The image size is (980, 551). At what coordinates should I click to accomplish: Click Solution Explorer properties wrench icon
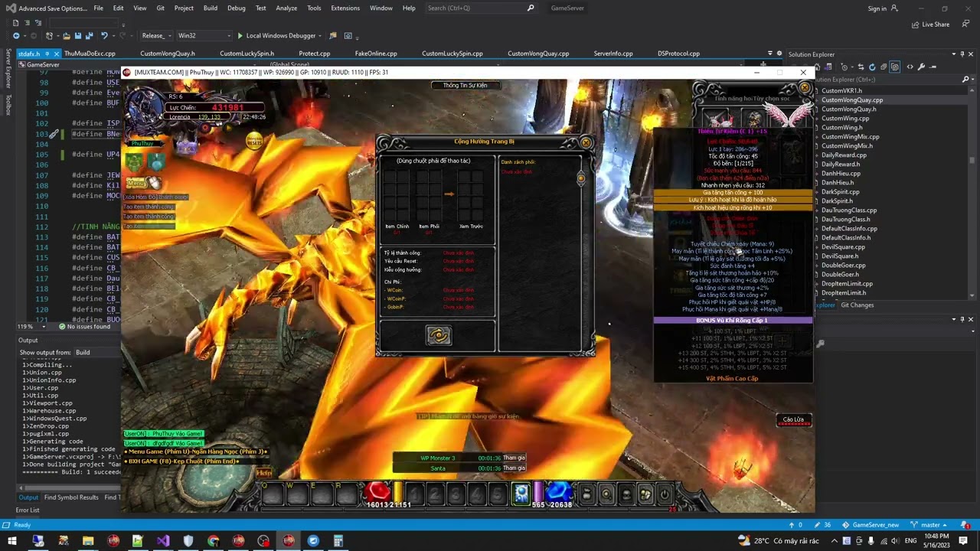[921, 67]
